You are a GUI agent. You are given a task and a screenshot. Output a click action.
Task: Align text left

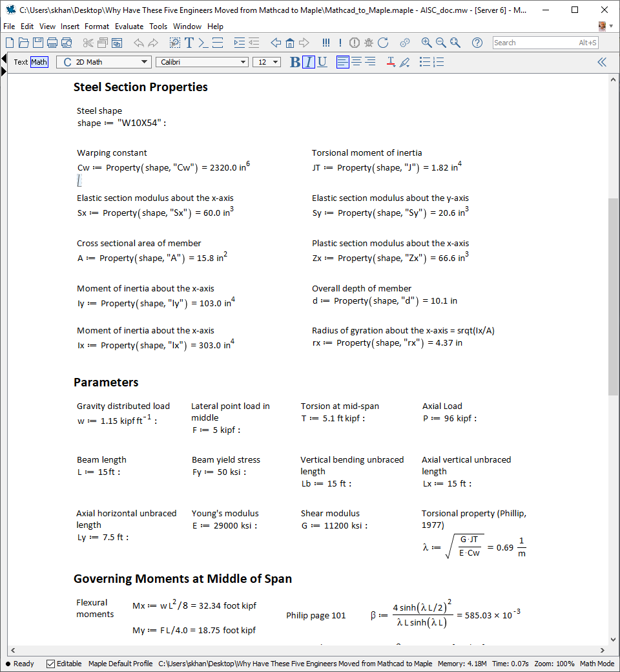(x=342, y=62)
